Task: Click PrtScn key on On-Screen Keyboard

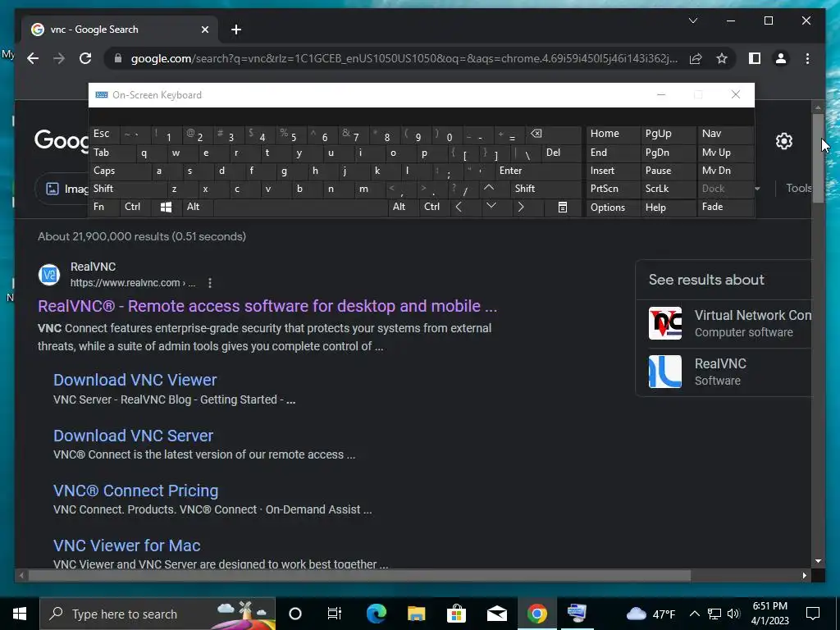Action: click(x=613, y=189)
